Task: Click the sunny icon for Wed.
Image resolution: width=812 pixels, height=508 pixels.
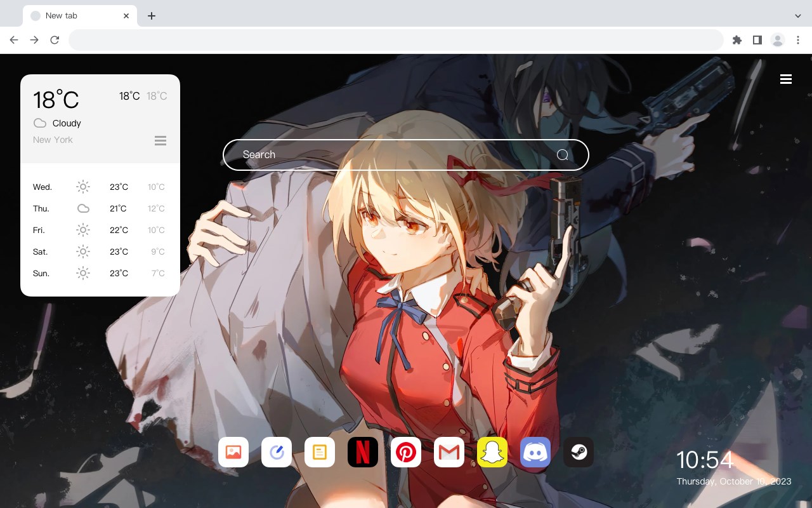Action: pos(83,187)
